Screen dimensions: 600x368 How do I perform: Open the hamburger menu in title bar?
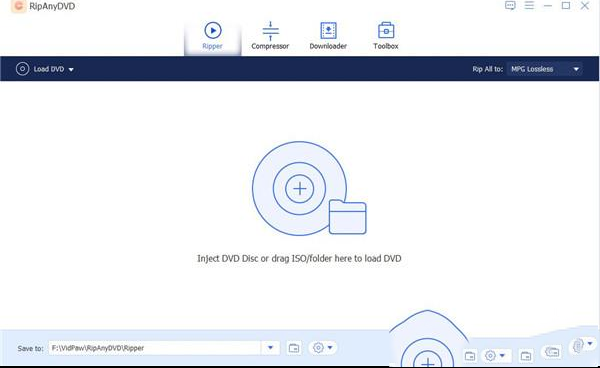[x=529, y=5]
